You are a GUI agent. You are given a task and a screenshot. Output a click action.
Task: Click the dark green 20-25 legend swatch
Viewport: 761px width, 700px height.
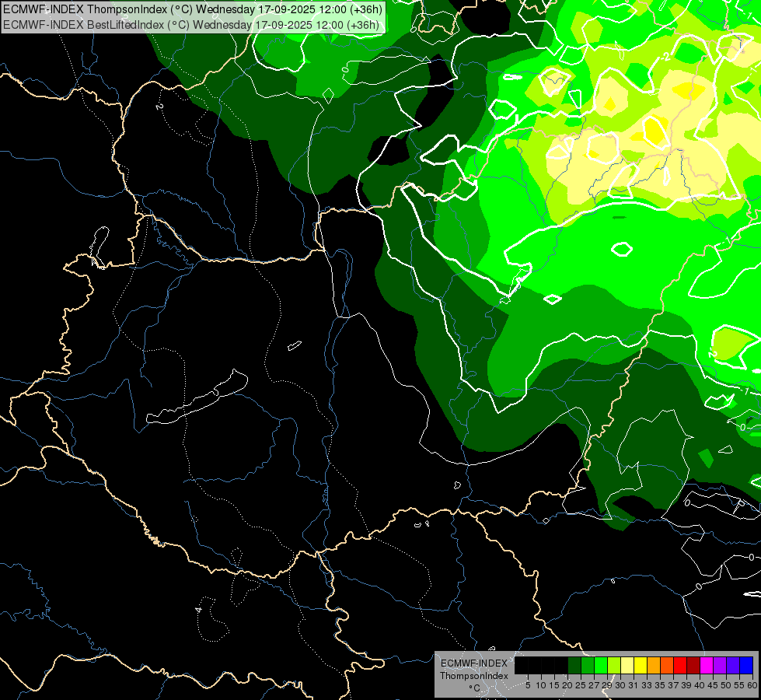[x=574, y=665]
